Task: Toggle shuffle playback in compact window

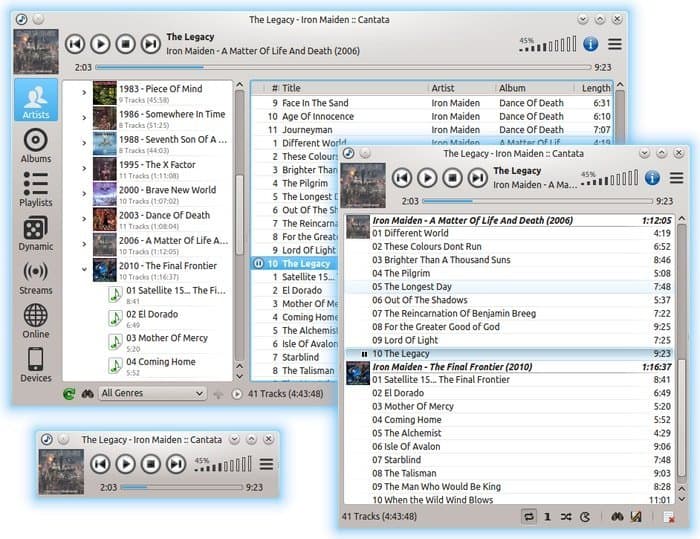Action: click(x=566, y=517)
